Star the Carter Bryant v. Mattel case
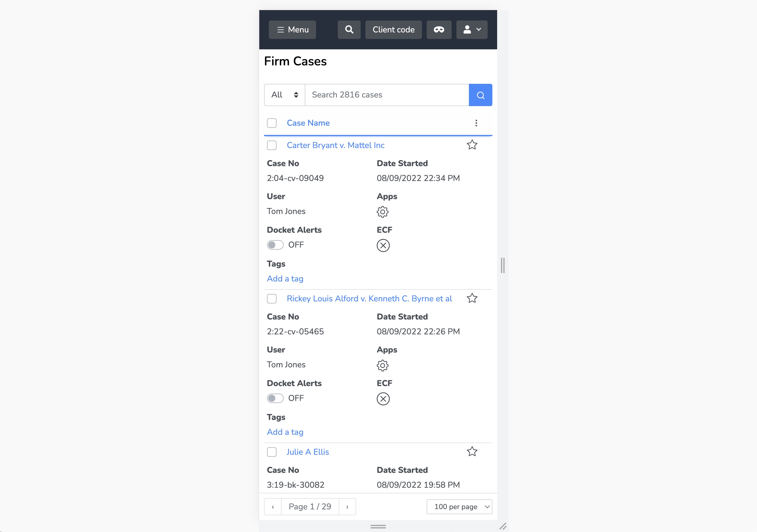Viewport: 757px width, 532px height. pyautogui.click(x=472, y=145)
